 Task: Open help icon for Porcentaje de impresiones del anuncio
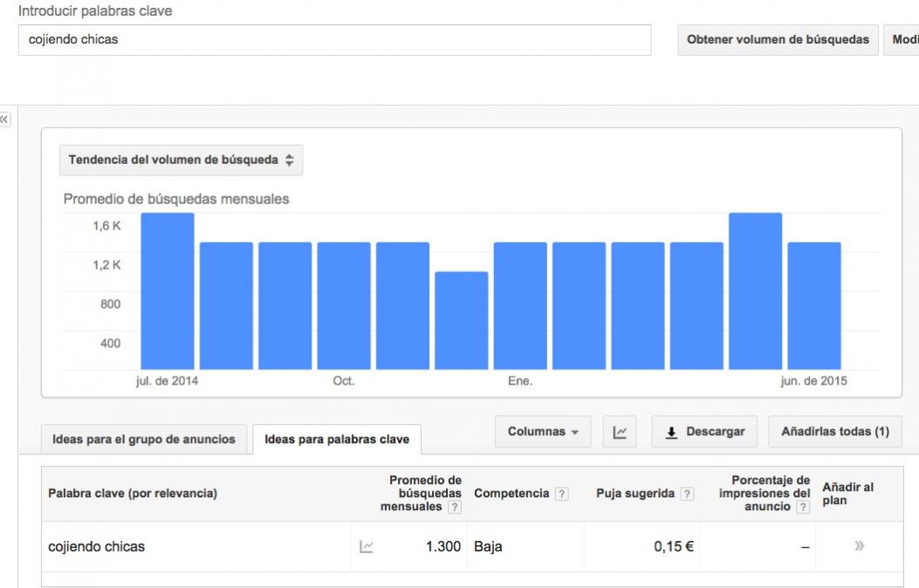[x=803, y=507]
